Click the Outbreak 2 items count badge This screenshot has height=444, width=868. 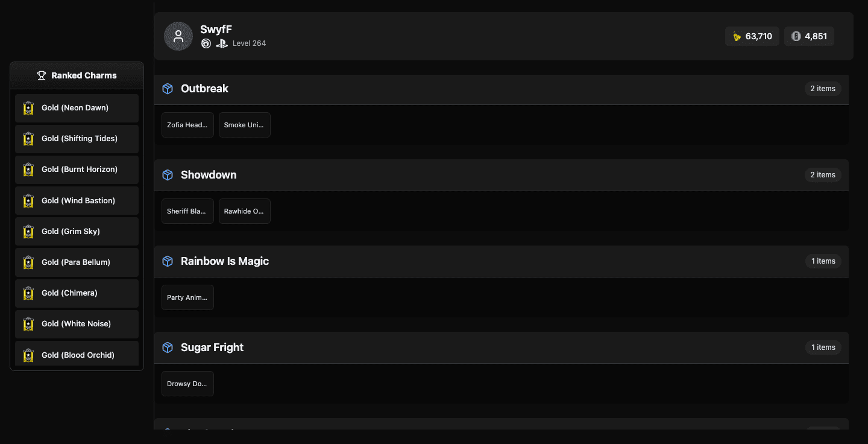tap(822, 89)
